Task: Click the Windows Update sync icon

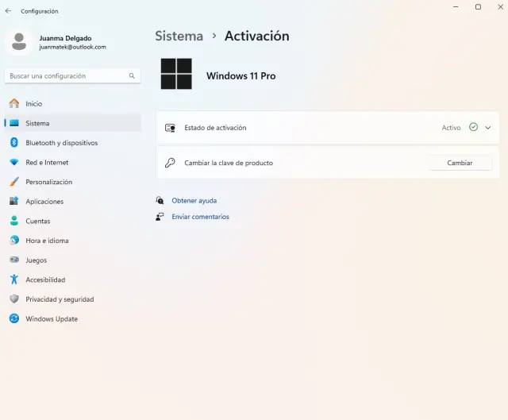Action: tap(13, 319)
